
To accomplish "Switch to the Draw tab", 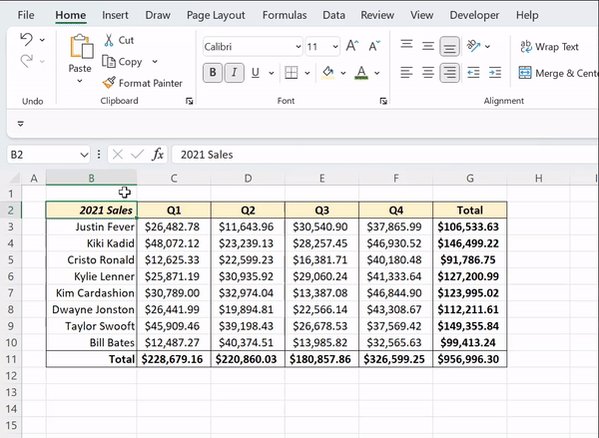I will pyautogui.click(x=158, y=15).
